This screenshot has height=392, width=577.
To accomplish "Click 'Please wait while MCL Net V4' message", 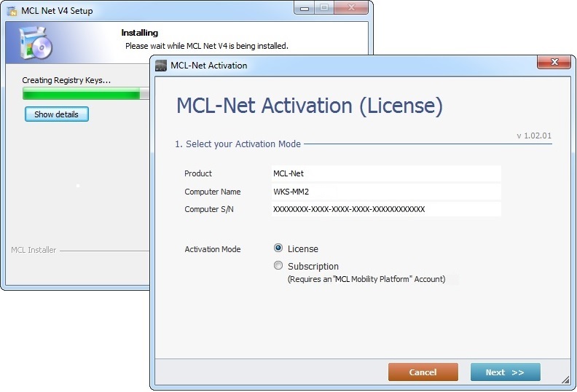I will point(207,46).
